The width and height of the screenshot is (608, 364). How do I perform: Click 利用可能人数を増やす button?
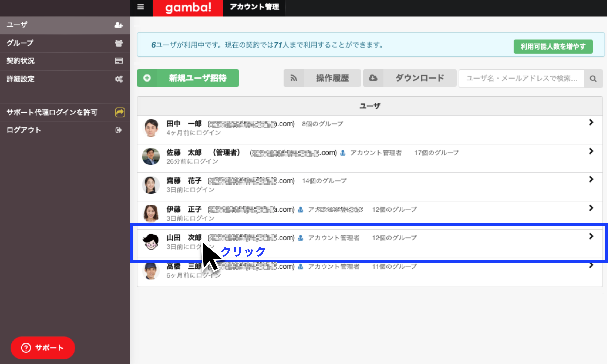click(x=553, y=46)
